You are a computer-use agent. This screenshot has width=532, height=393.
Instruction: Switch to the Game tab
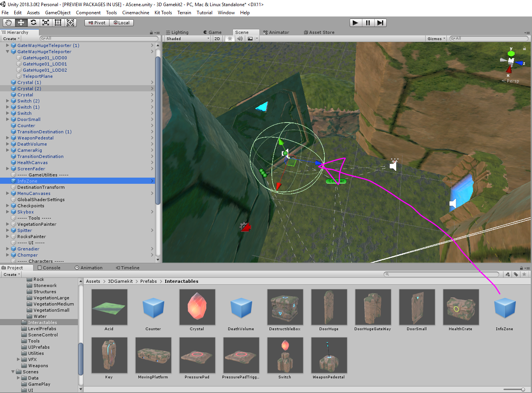tap(212, 32)
